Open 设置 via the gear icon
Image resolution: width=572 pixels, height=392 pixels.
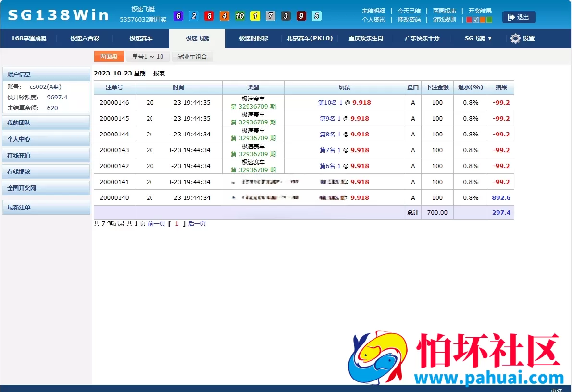click(522, 38)
